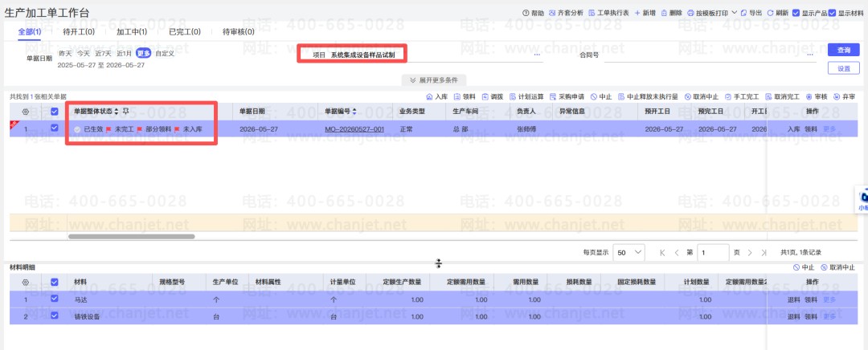Switch to the 待开工(0) tab
The width and height of the screenshot is (868, 350).
tap(79, 31)
